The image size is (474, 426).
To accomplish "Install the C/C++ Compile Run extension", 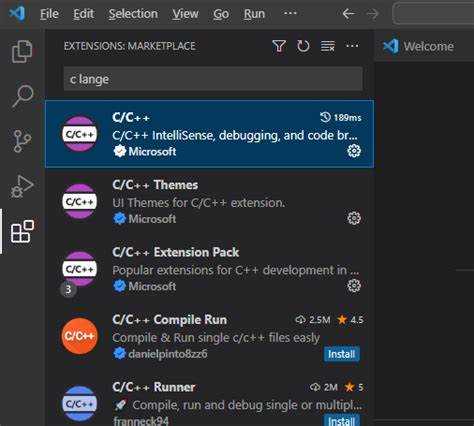I will point(342,354).
